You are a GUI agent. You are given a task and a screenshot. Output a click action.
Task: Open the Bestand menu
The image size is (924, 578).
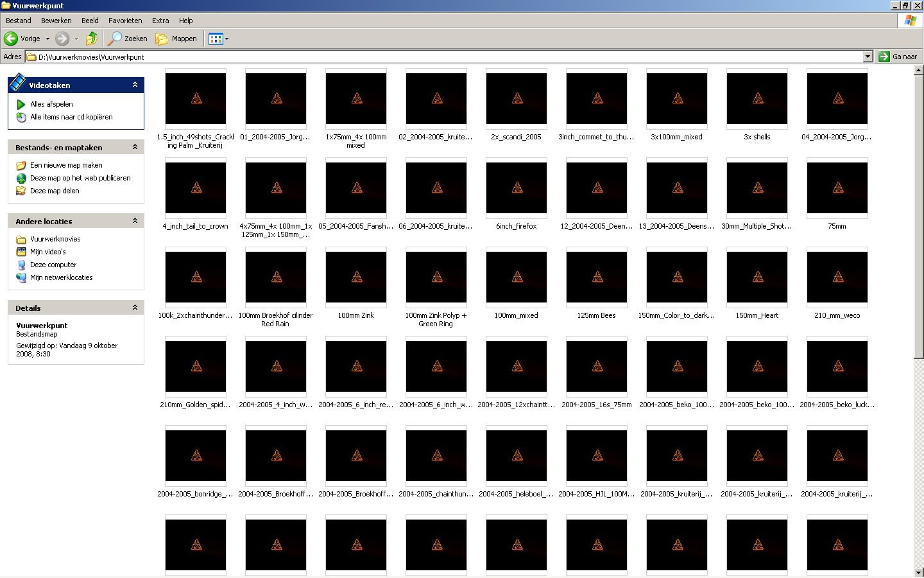click(x=19, y=21)
